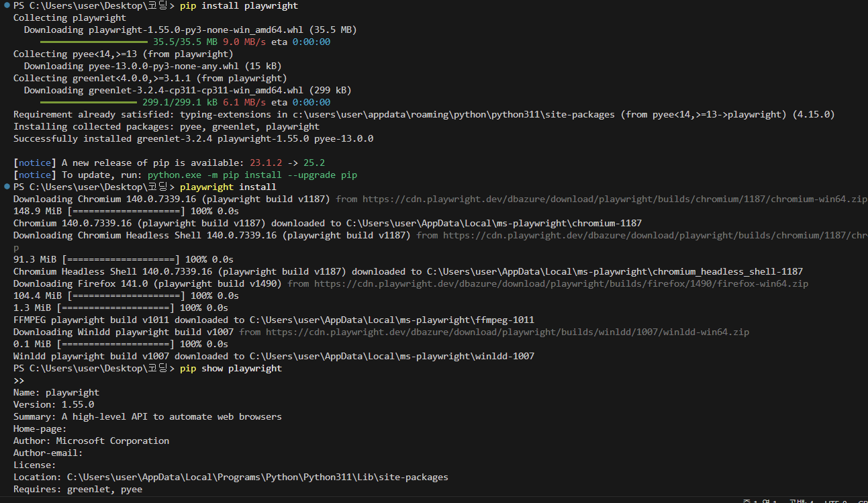Image resolution: width=868 pixels, height=503 pixels.
Task: Click the '299.1/299.1 kB' download size
Action: coord(180,102)
